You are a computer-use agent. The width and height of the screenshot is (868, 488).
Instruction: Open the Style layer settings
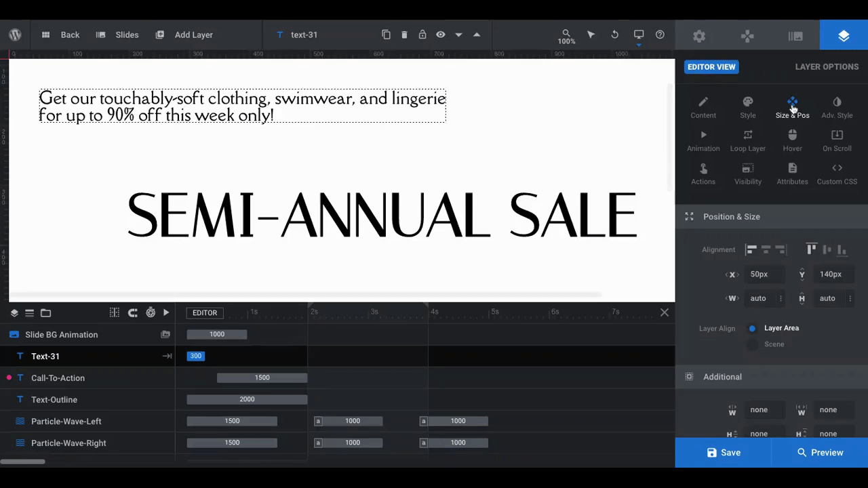tap(748, 108)
